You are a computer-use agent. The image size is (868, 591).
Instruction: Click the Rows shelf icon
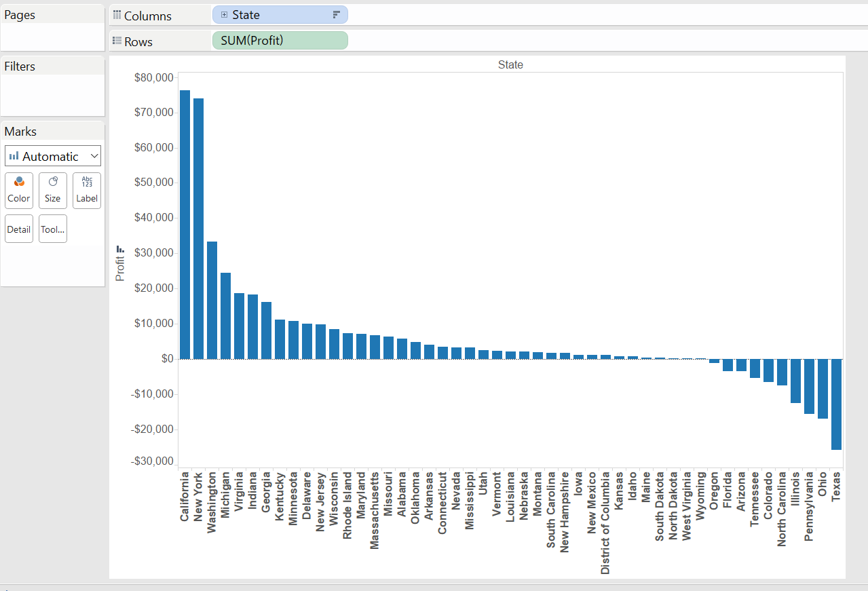pos(117,41)
